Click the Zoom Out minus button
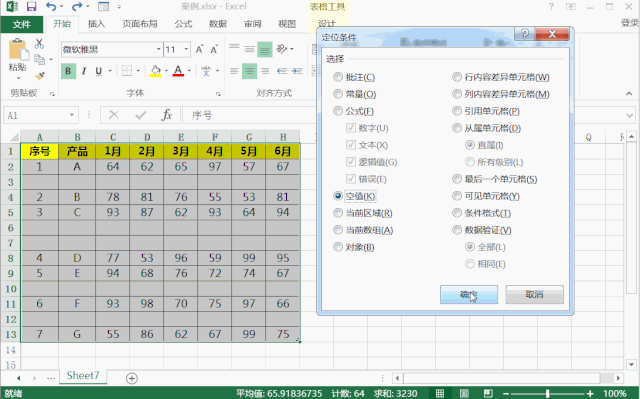640x399 pixels. click(x=506, y=393)
